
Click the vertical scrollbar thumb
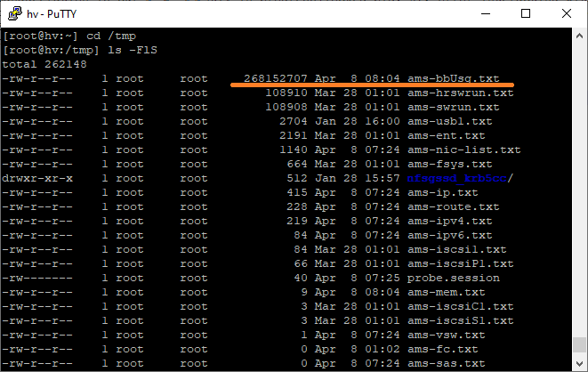579,344
